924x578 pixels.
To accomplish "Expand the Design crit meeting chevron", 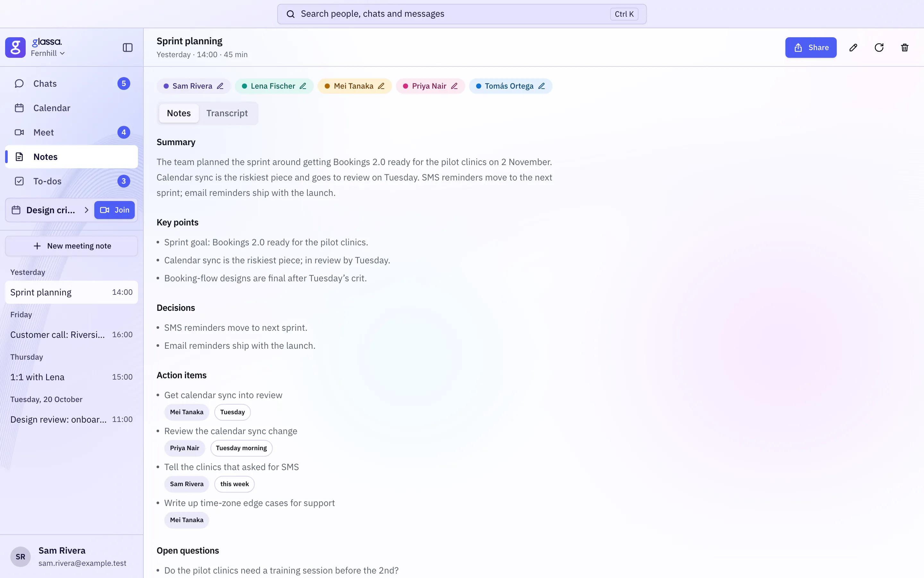I will [86, 210].
